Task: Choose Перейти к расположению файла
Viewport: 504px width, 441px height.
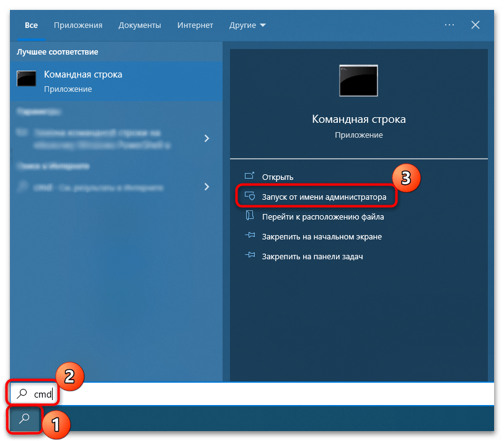Action: click(323, 217)
